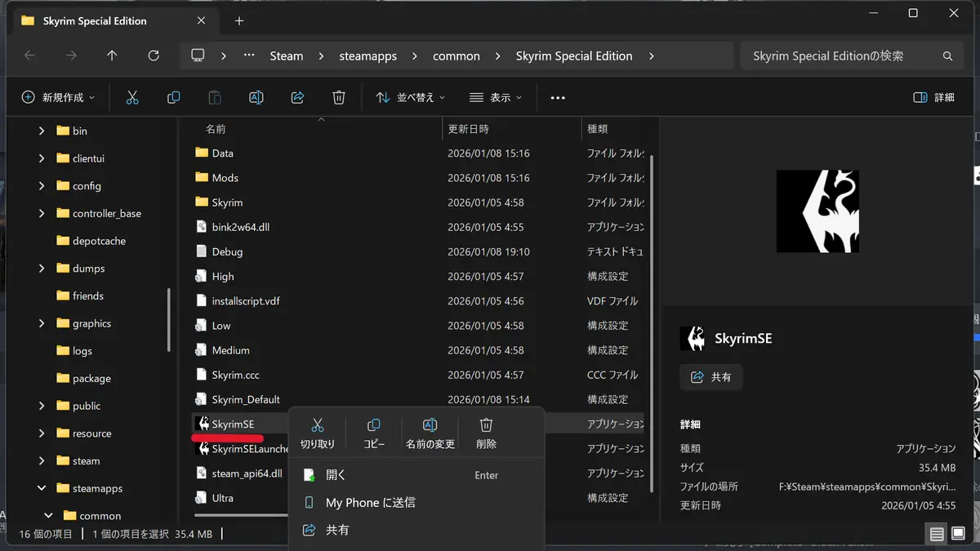Switch to details list view in status bar
The width and height of the screenshot is (980, 551).
click(x=936, y=534)
